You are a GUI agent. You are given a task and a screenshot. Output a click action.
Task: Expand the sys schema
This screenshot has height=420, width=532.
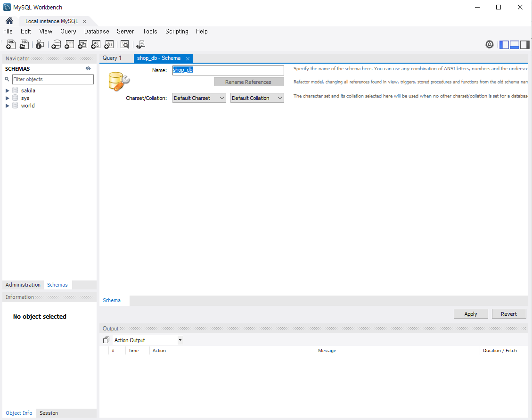[7, 98]
